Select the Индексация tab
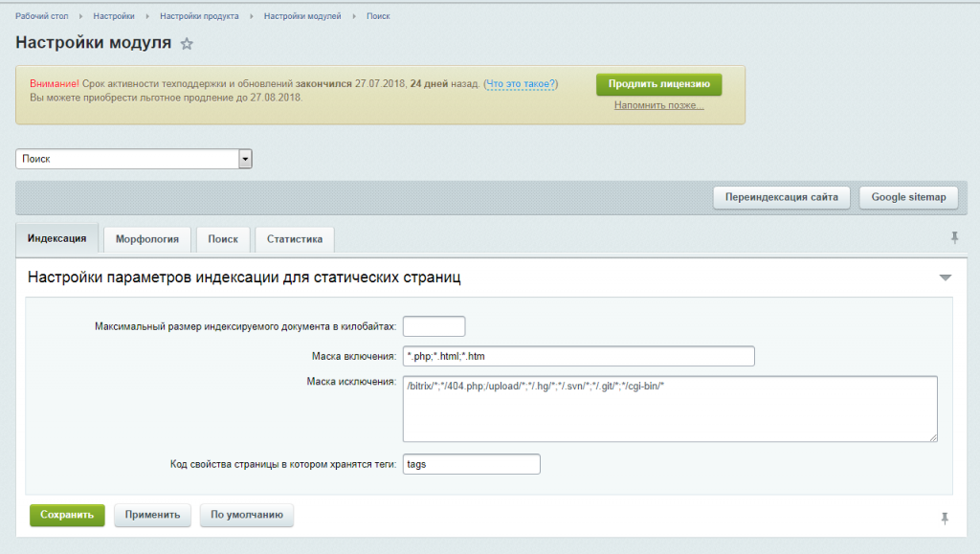The width and height of the screenshot is (980, 554). pyautogui.click(x=57, y=238)
